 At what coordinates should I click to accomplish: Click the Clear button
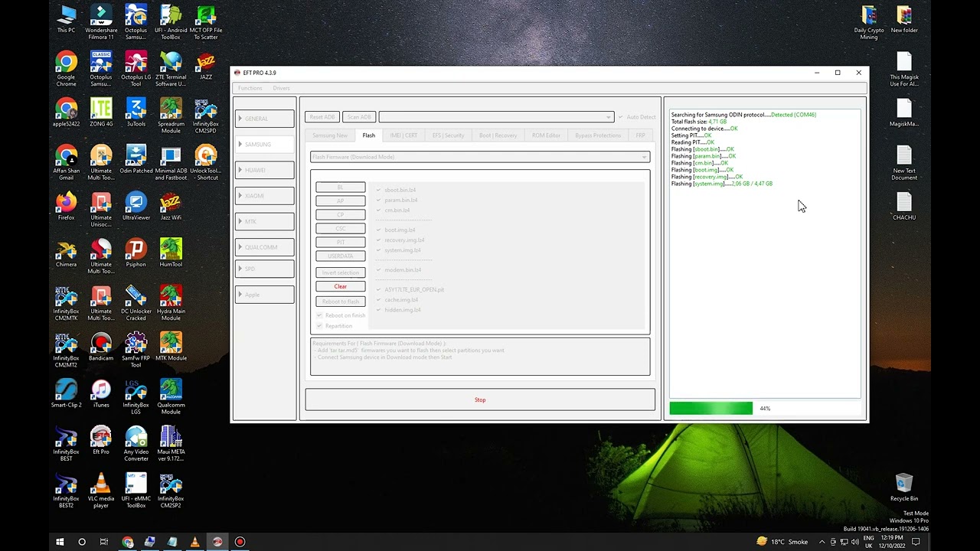[341, 286]
